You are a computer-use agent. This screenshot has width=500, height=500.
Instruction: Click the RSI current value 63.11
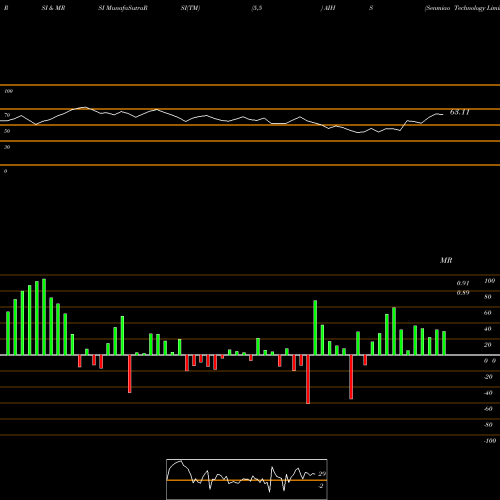point(459,112)
